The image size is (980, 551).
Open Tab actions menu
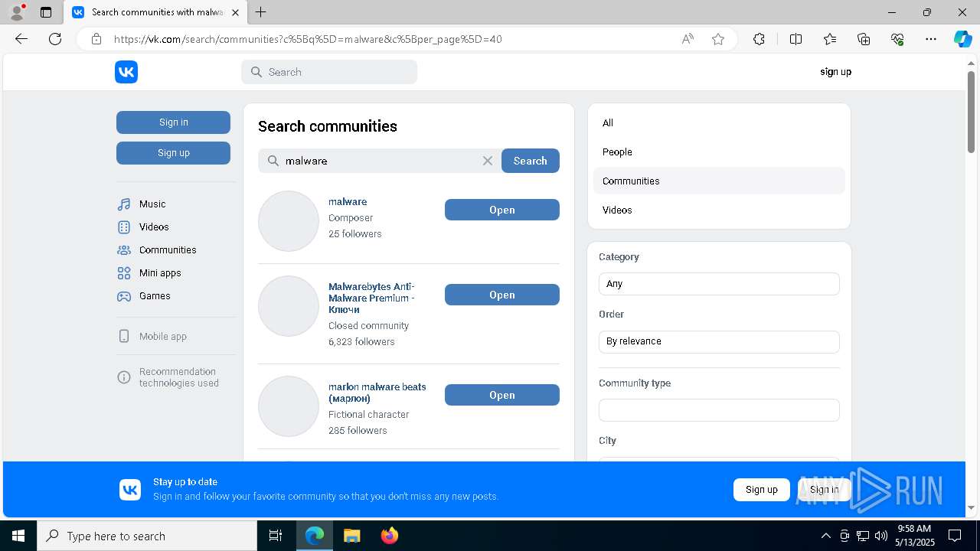46,12
